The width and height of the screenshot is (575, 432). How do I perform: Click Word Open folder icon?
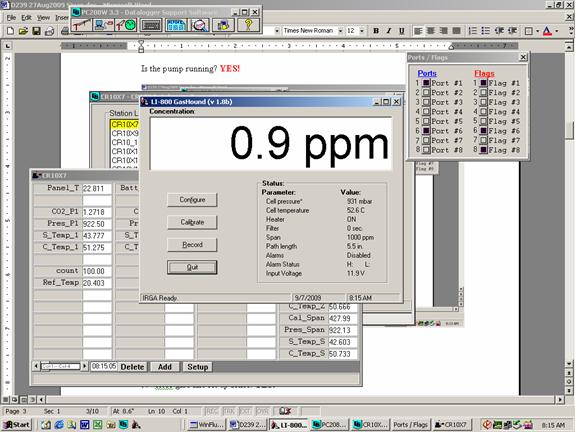[23, 31]
